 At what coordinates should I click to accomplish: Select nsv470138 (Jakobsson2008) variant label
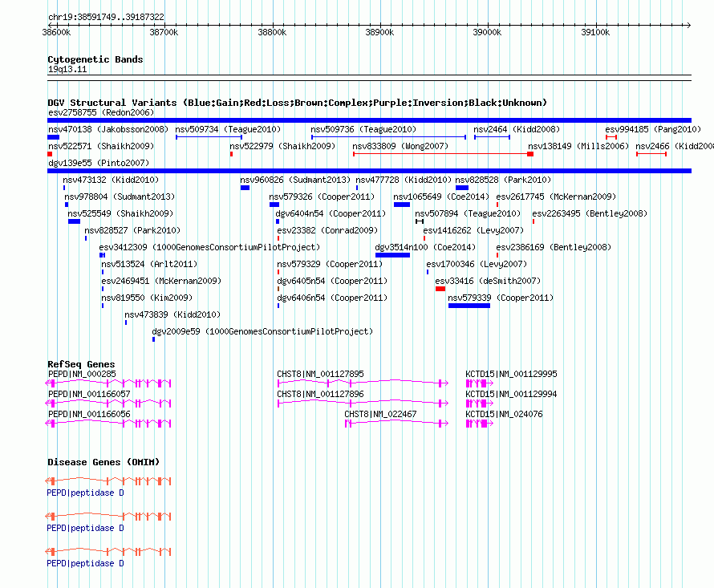click(108, 129)
